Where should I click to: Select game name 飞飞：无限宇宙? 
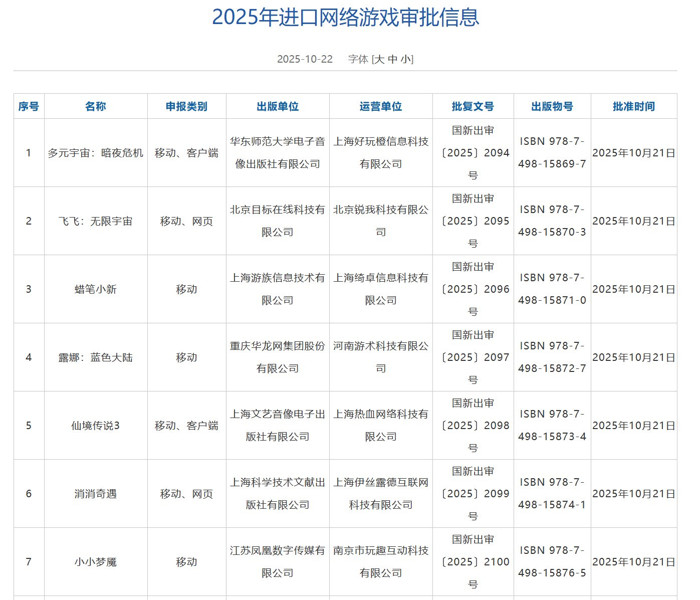point(96,221)
